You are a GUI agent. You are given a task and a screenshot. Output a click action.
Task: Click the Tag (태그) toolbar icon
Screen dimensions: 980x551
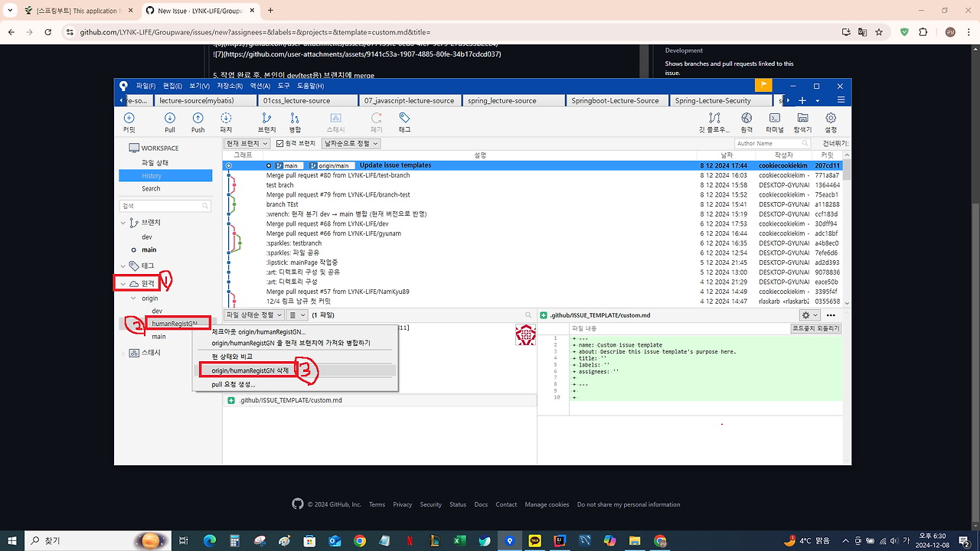[x=404, y=118]
